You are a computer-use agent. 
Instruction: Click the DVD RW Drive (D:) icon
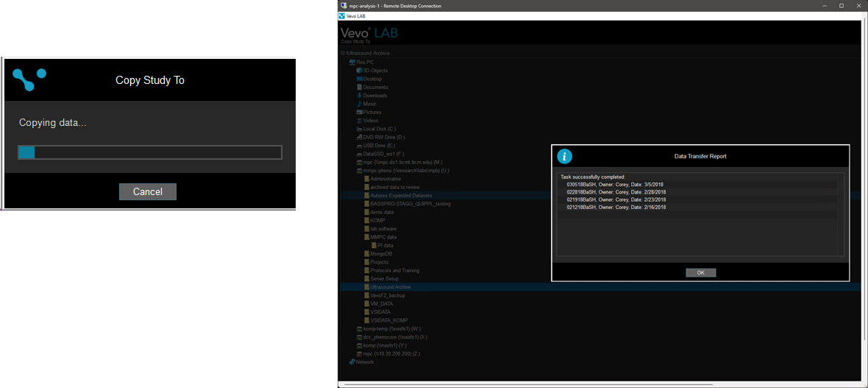point(359,137)
